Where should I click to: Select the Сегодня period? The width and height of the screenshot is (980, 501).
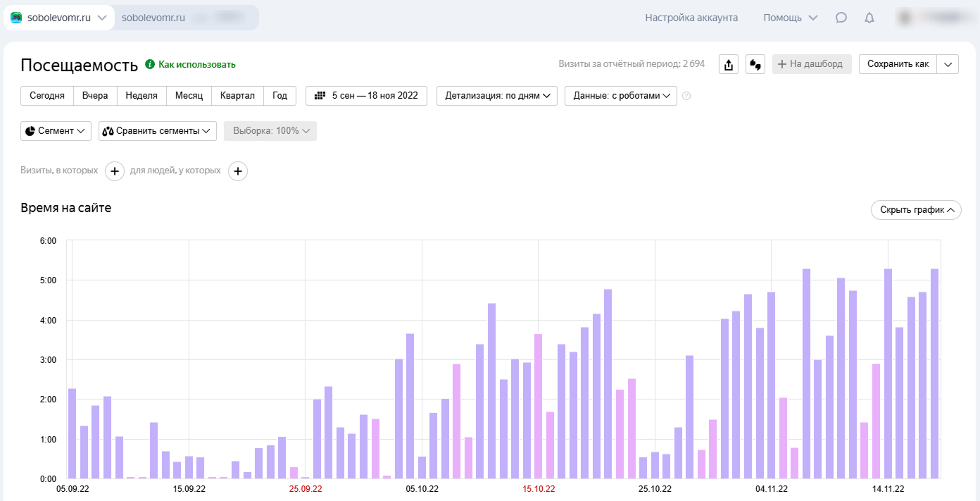pos(47,96)
